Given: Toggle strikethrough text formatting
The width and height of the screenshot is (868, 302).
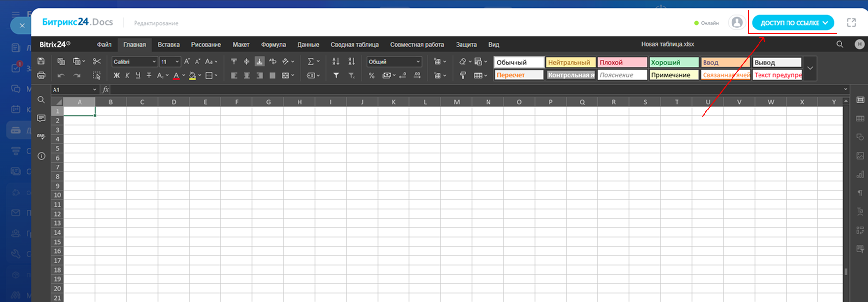Looking at the screenshot, I should pyautogui.click(x=149, y=75).
